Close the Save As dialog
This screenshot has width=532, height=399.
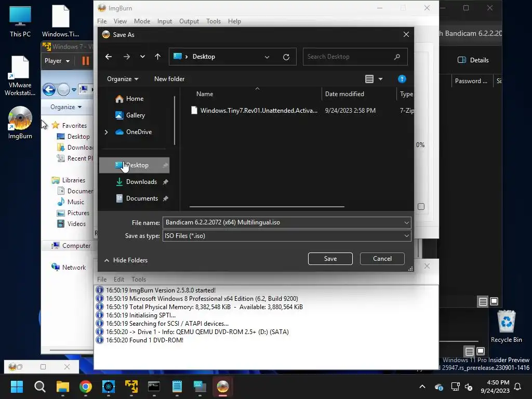click(406, 35)
